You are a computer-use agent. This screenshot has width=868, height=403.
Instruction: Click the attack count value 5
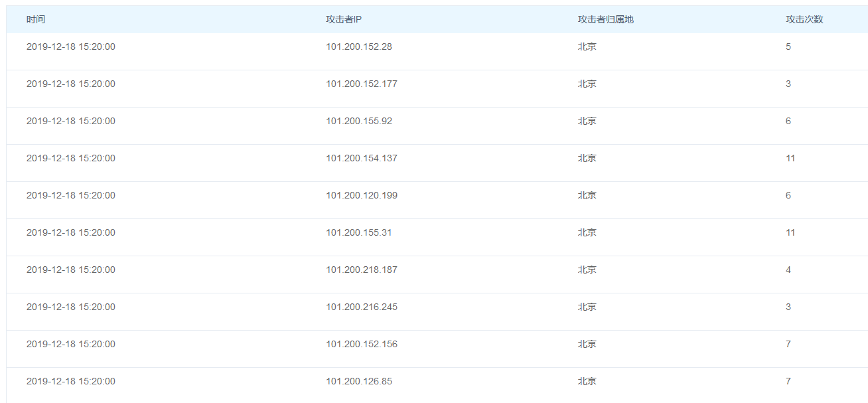pos(788,47)
